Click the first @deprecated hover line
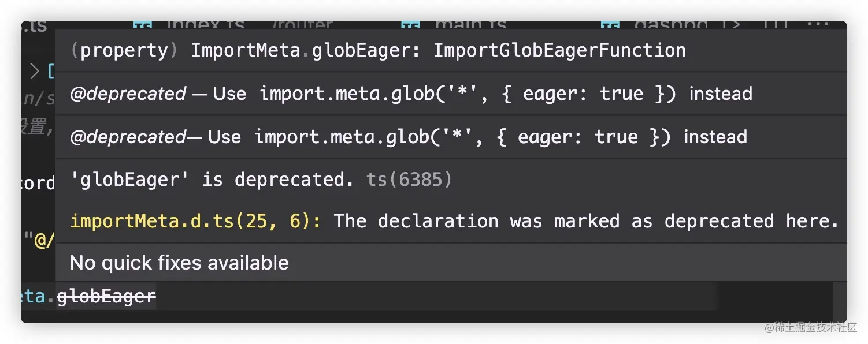 coord(410,94)
